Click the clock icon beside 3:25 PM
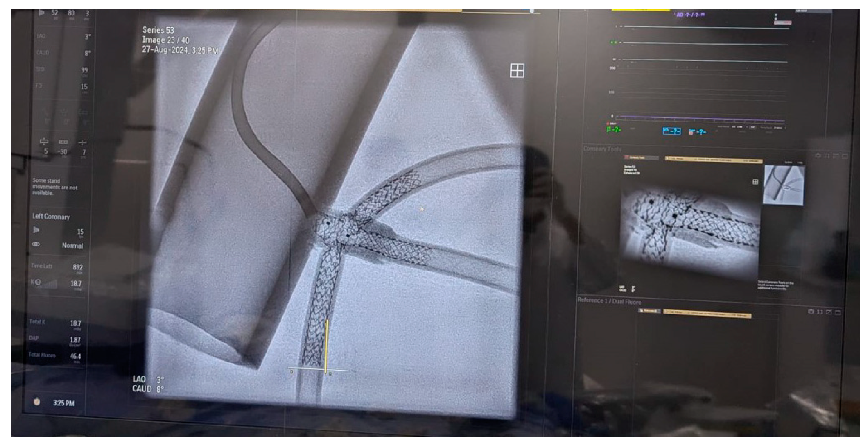 click(37, 402)
